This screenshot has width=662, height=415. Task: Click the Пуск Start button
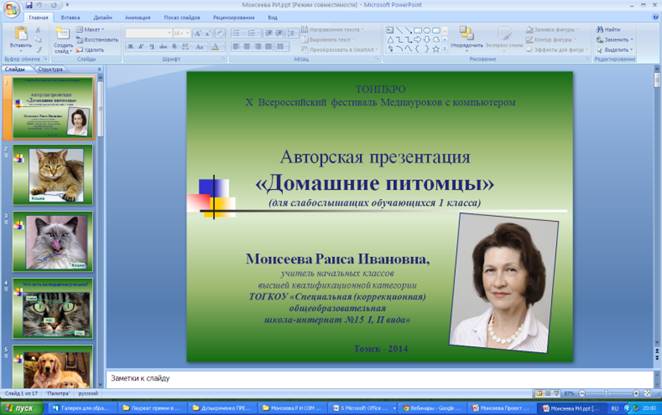(x=22, y=408)
